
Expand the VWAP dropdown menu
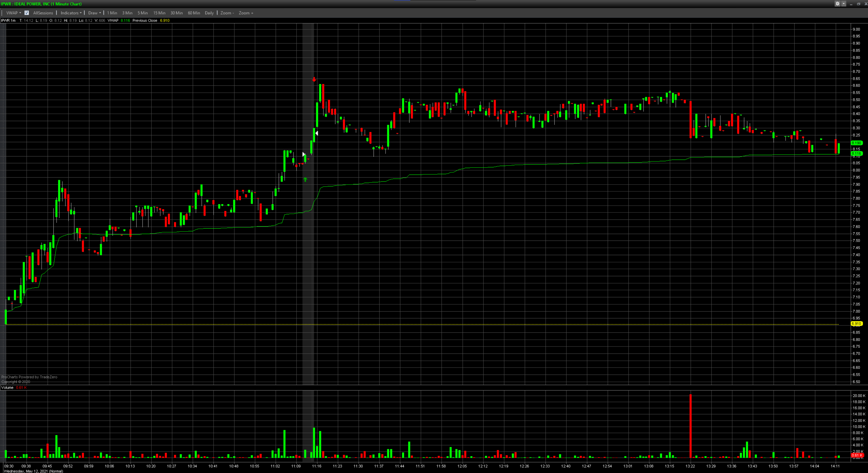tap(13, 13)
